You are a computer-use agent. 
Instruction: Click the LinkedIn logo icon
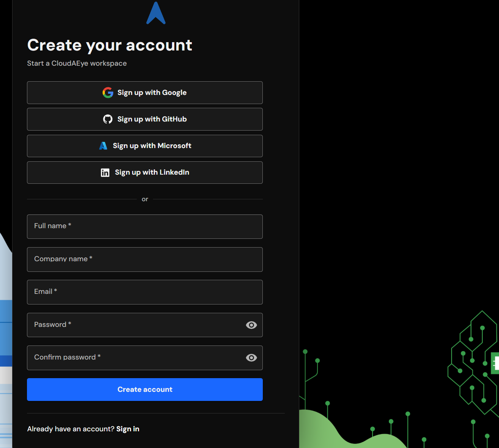pyautogui.click(x=105, y=173)
